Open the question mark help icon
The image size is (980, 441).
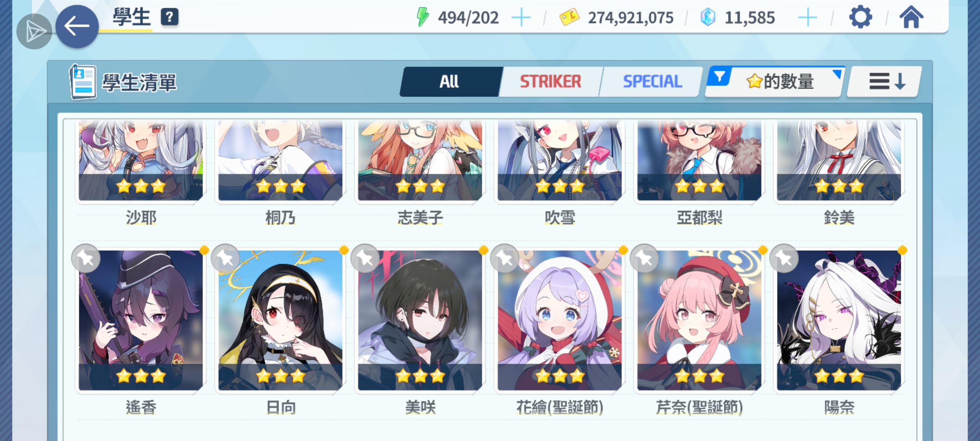click(169, 17)
